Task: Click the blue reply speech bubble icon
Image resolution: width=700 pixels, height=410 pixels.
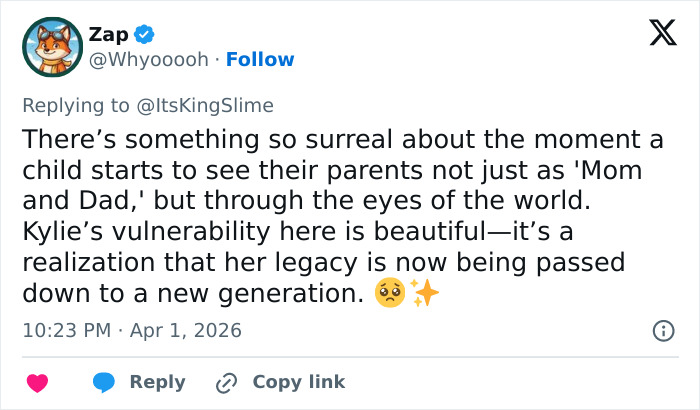Action: [x=105, y=382]
